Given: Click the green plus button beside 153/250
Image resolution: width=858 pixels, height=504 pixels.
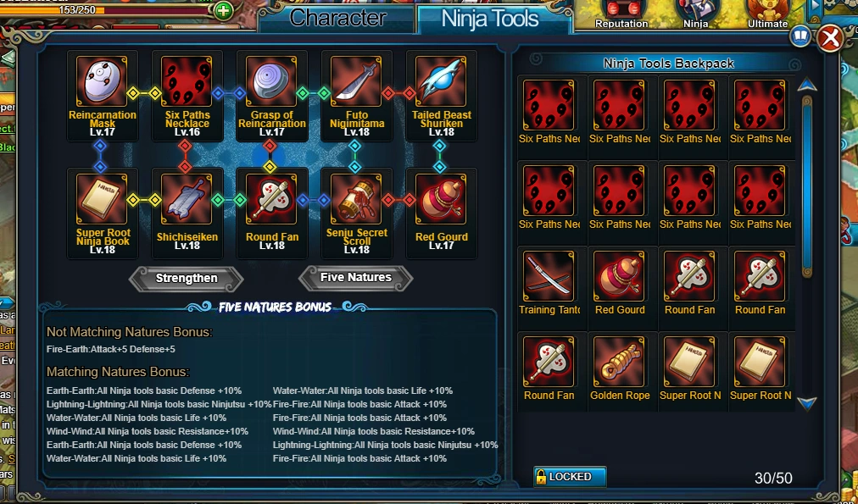Looking at the screenshot, I should [223, 10].
